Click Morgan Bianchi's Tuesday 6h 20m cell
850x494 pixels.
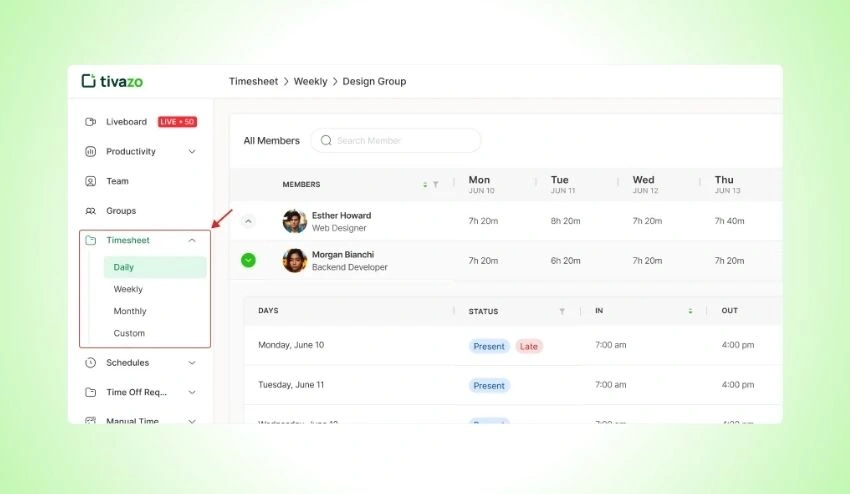click(565, 260)
